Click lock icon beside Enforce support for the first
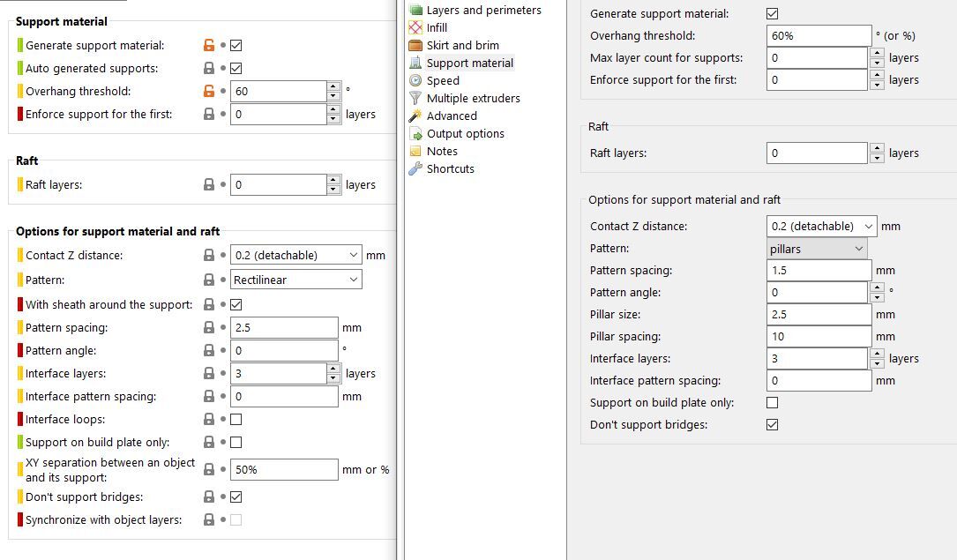 point(209,114)
